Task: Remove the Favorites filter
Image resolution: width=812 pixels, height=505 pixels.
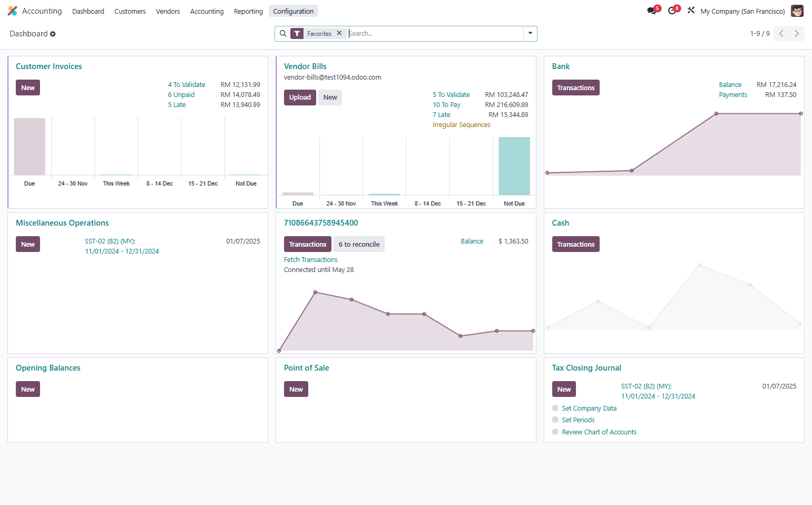Action: click(x=339, y=33)
